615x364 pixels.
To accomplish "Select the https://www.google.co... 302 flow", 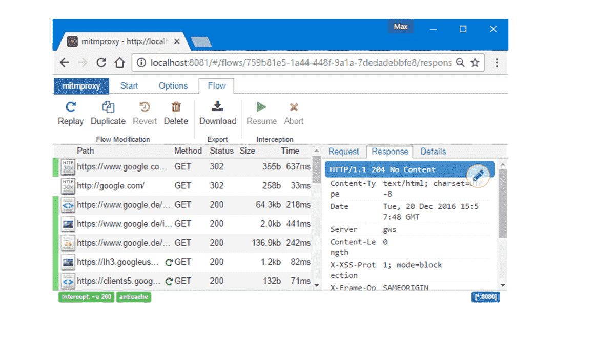I will [x=182, y=166].
